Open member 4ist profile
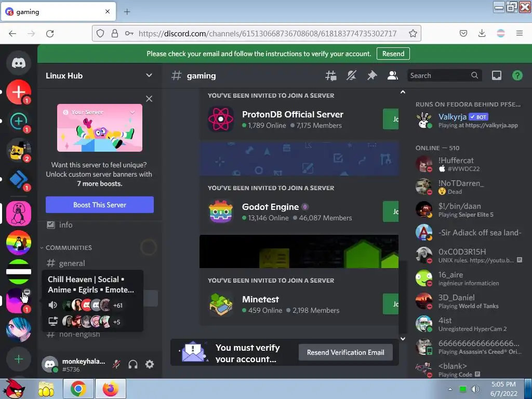 coord(470,324)
